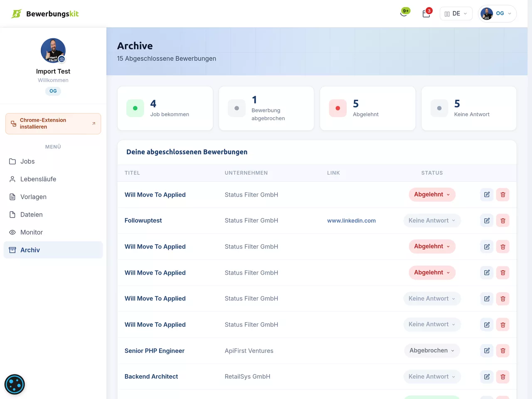
Task: Click the '1 Bewerbung abgebrochen' count
Action: coord(254,100)
